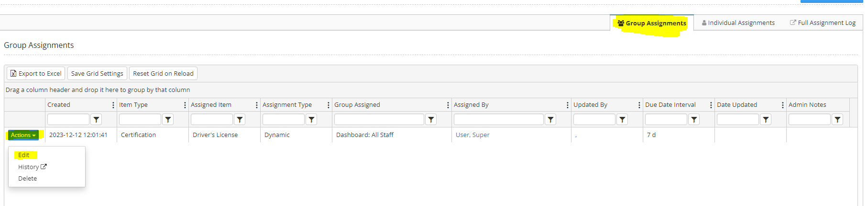This screenshot has height=206, width=868.
Task: Open the Assigned Item column menu dots
Action: pos(257,105)
